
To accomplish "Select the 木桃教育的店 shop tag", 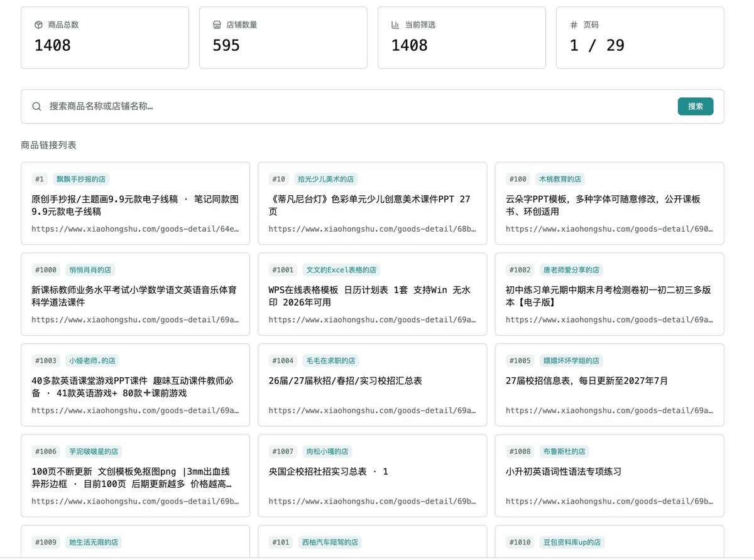I will [562, 179].
